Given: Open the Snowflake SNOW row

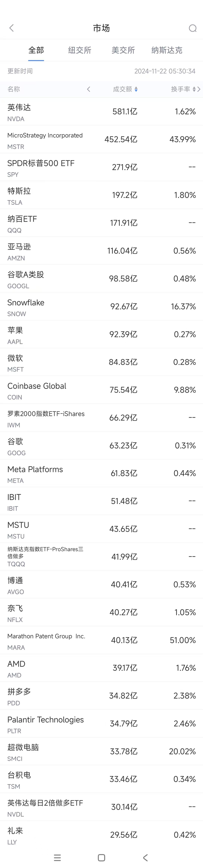Looking at the screenshot, I should [x=101, y=307].
